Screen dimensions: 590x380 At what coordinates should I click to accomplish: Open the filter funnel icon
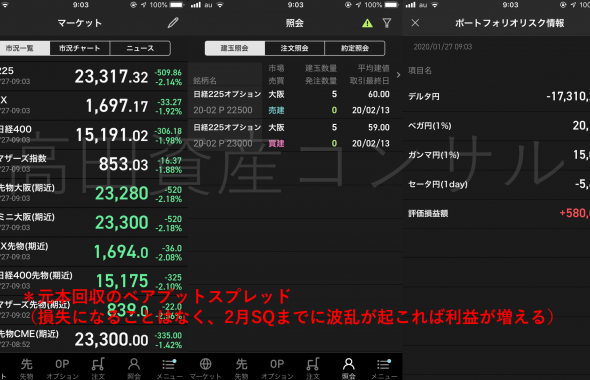pyautogui.click(x=387, y=23)
